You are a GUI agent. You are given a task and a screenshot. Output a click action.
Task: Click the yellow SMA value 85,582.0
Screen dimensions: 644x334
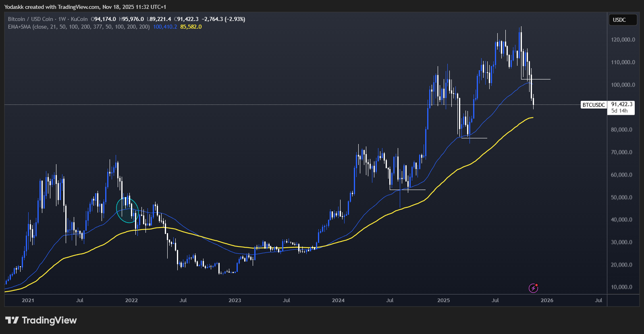(x=191, y=27)
